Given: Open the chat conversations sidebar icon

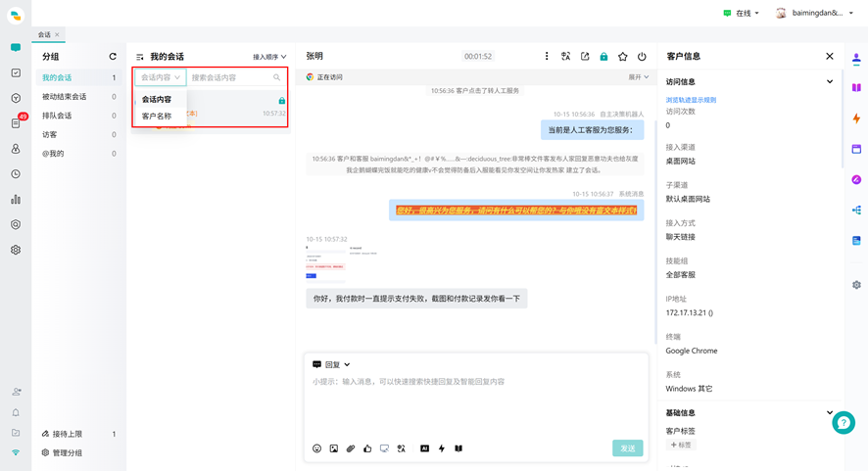Looking at the screenshot, I should click(16, 48).
